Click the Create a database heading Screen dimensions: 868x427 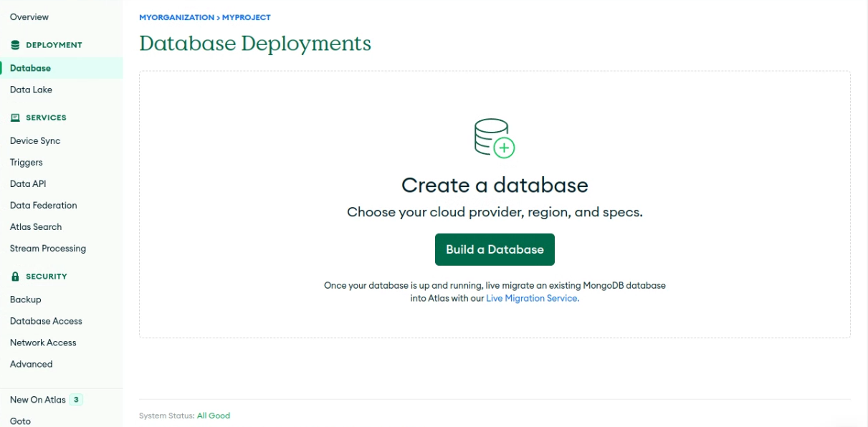(495, 185)
